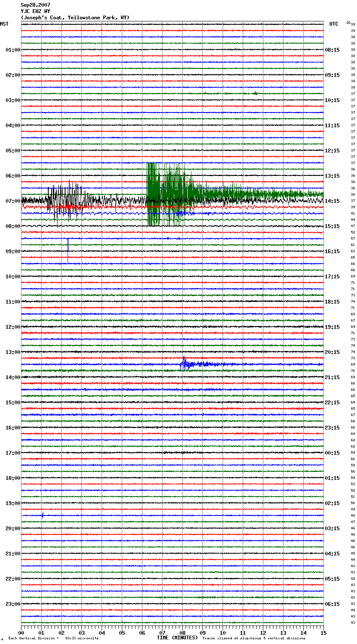Click the 18:15 UTC time label
Viewport: 357px width, 644px height.
click(332, 302)
